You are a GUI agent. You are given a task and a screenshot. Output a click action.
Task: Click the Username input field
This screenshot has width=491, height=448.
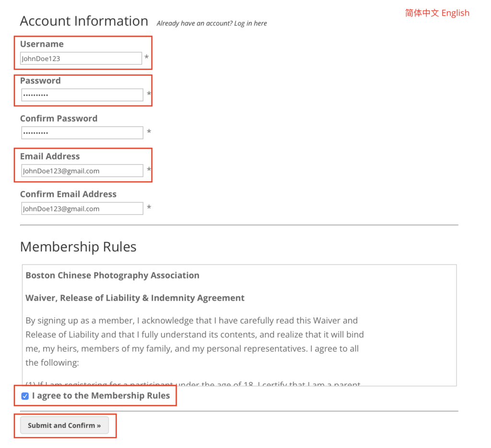81,59
